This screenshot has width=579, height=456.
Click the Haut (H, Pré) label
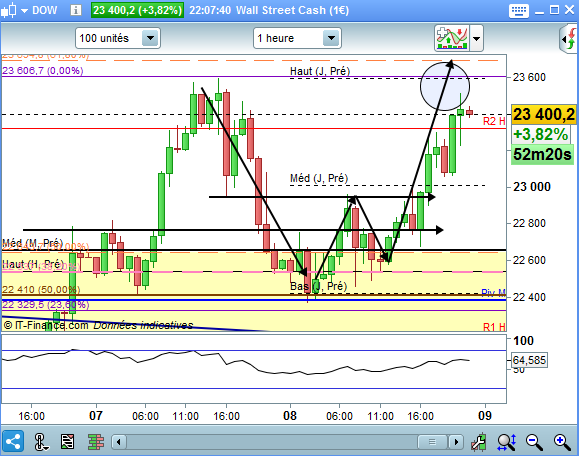click(32, 264)
